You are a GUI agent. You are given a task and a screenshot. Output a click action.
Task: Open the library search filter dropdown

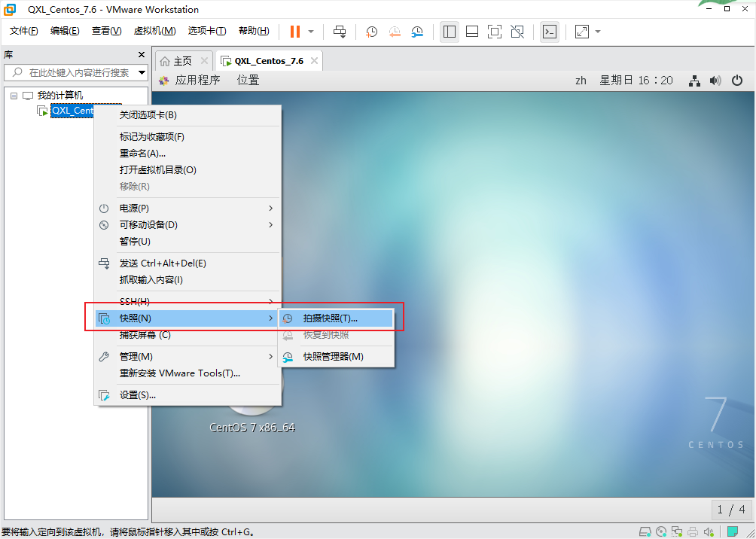pos(142,73)
